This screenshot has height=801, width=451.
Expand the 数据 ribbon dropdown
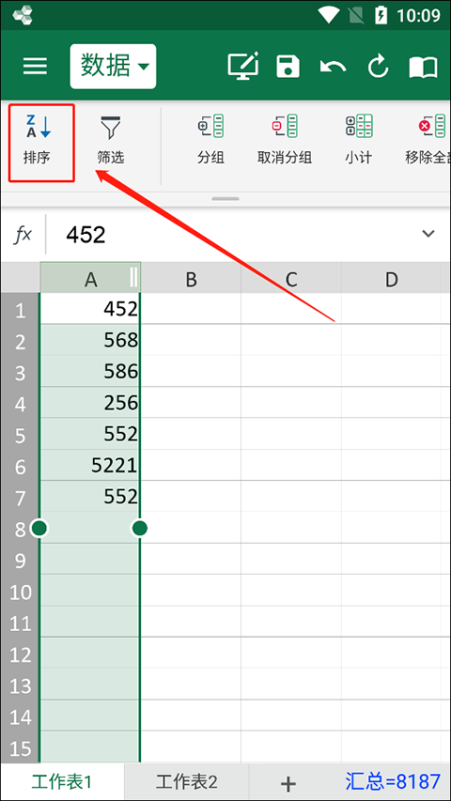click(113, 66)
